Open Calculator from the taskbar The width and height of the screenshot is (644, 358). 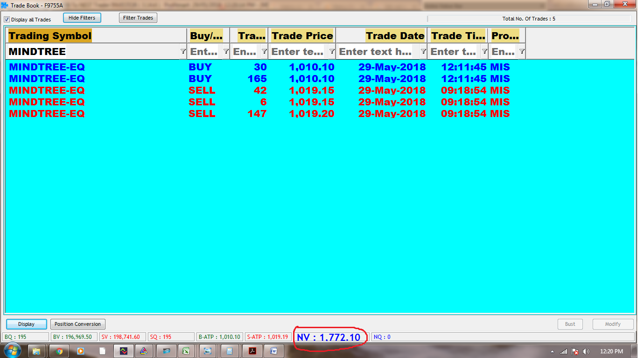(x=230, y=351)
